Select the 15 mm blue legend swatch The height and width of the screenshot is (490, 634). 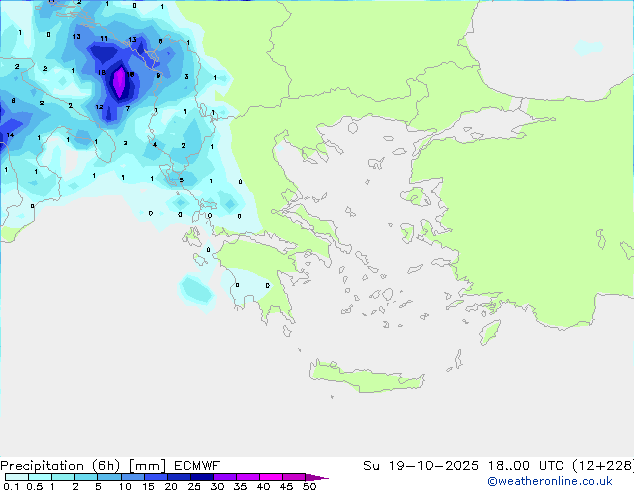pyautogui.click(x=155, y=477)
